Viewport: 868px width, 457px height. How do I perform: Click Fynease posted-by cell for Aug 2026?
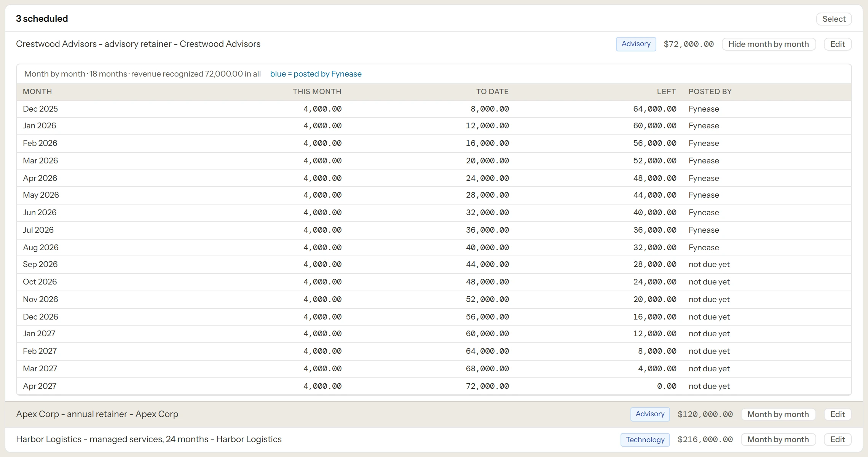pyautogui.click(x=704, y=248)
